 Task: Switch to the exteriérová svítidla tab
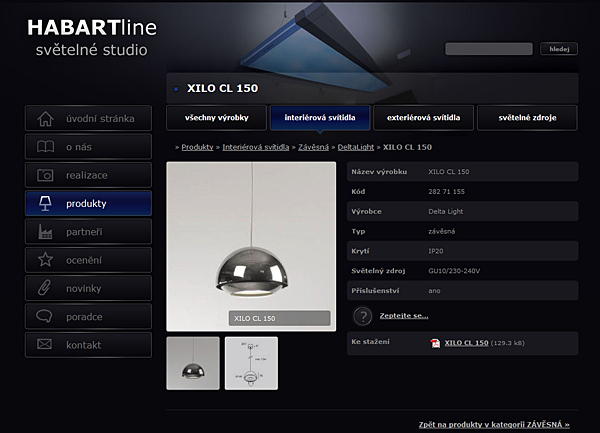tap(423, 118)
